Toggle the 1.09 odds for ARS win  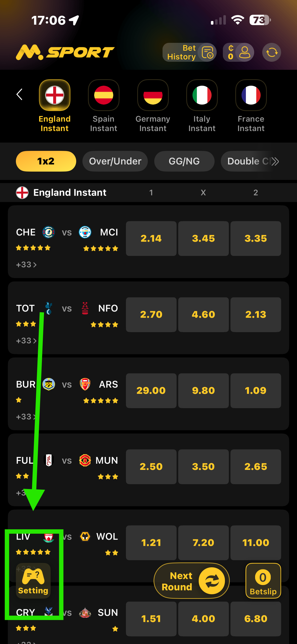coord(256,390)
